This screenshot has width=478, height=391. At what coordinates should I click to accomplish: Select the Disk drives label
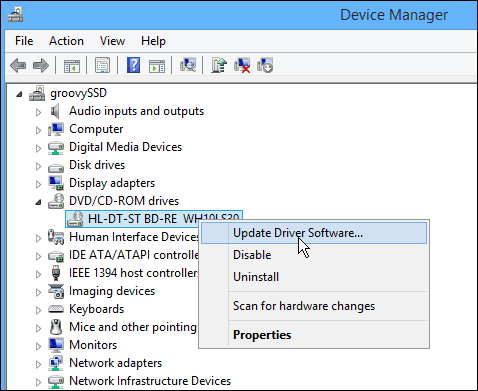(97, 165)
